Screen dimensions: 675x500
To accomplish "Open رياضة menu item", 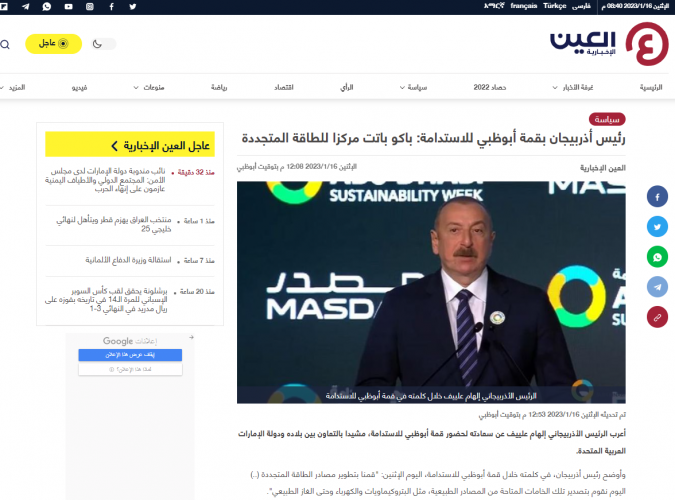I will click(x=218, y=88).
